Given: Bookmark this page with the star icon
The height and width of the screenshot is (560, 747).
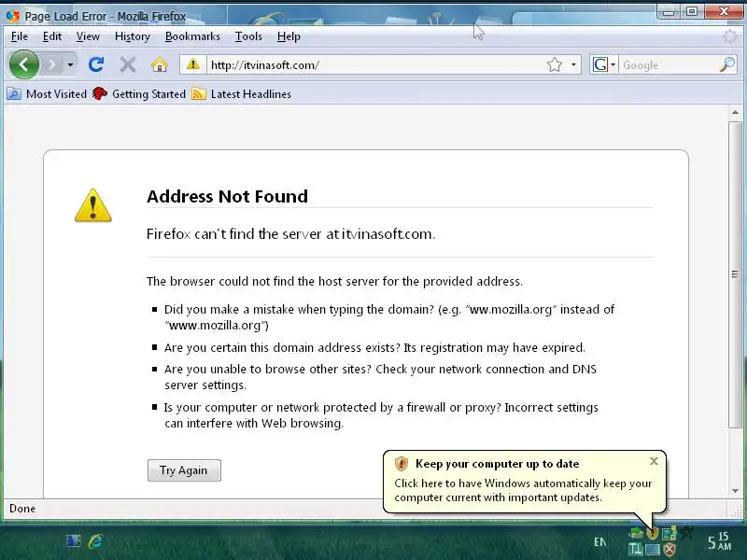Looking at the screenshot, I should point(555,64).
